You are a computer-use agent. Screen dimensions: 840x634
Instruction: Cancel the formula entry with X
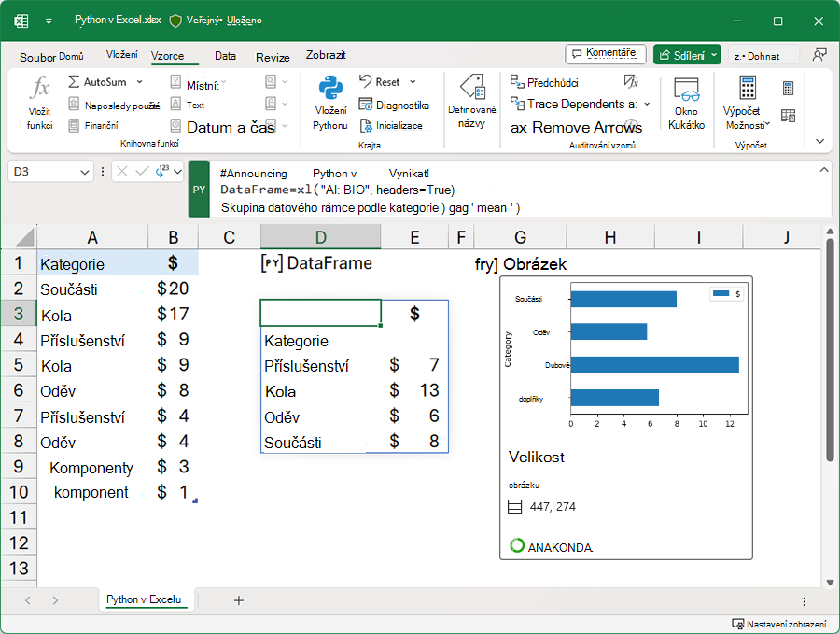(x=122, y=172)
